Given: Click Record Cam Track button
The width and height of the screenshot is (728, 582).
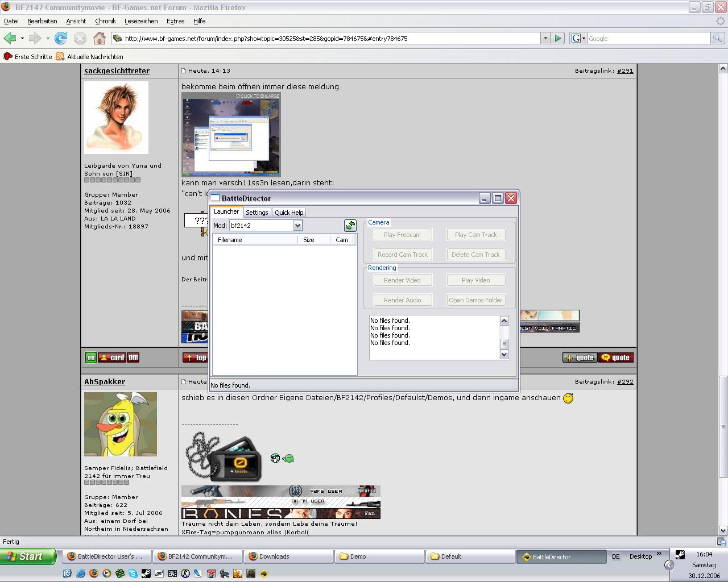Looking at the screenshot, I should pos(402,255).
